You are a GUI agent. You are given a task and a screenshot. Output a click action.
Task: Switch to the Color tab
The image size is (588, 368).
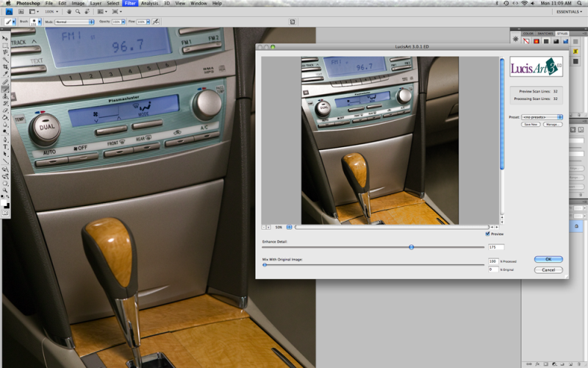click(x=528, y=33)
